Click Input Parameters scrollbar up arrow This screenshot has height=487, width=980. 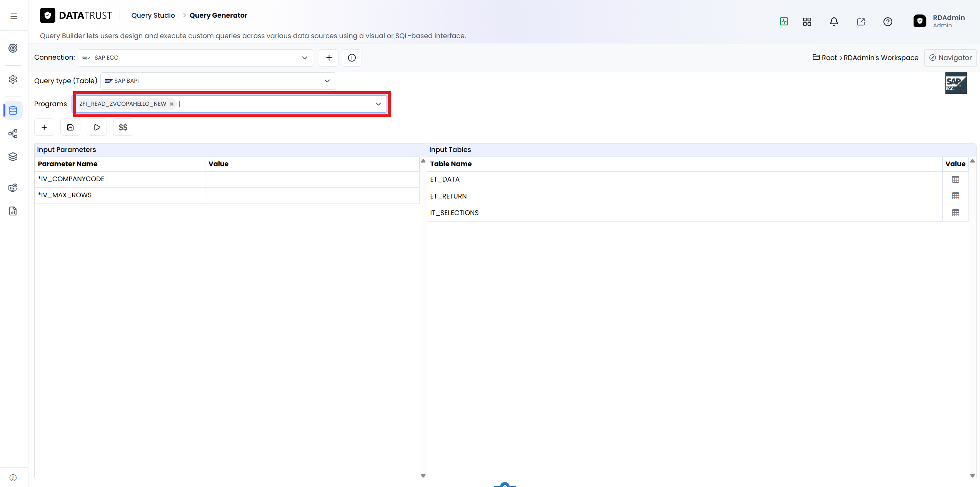(423, 161)
